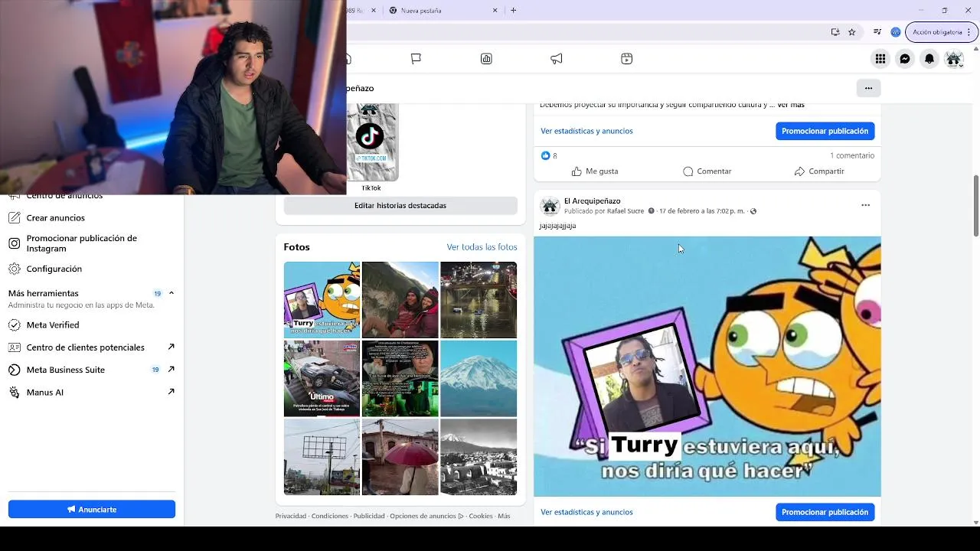The image size is (980, 551).
Task: Collapse the Más herramientas section
Action: [x=171, y=293]
